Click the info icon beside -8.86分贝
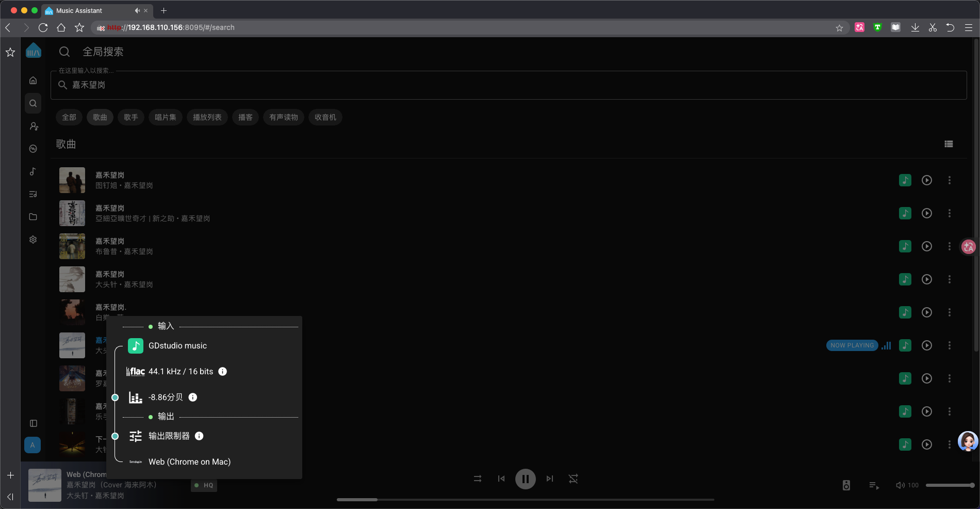 click(x=193, y=397)
